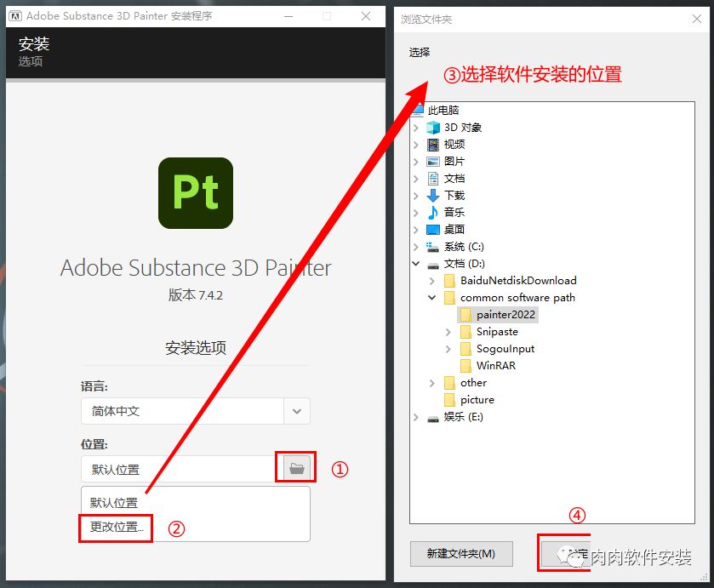Image resolution: width=714 pixels, height=588 pixels.
Task: Click the 简体中文 language field
Action: (183, 411)
